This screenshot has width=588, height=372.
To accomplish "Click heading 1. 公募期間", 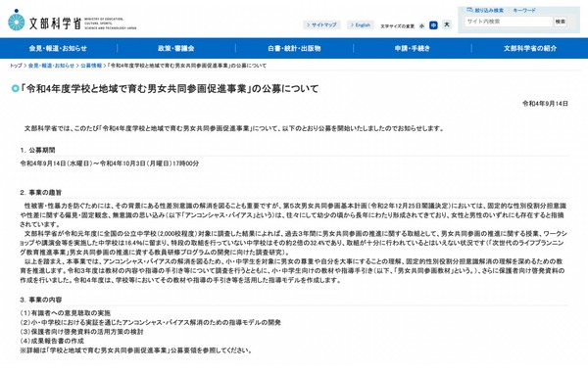I will point(37,150).
